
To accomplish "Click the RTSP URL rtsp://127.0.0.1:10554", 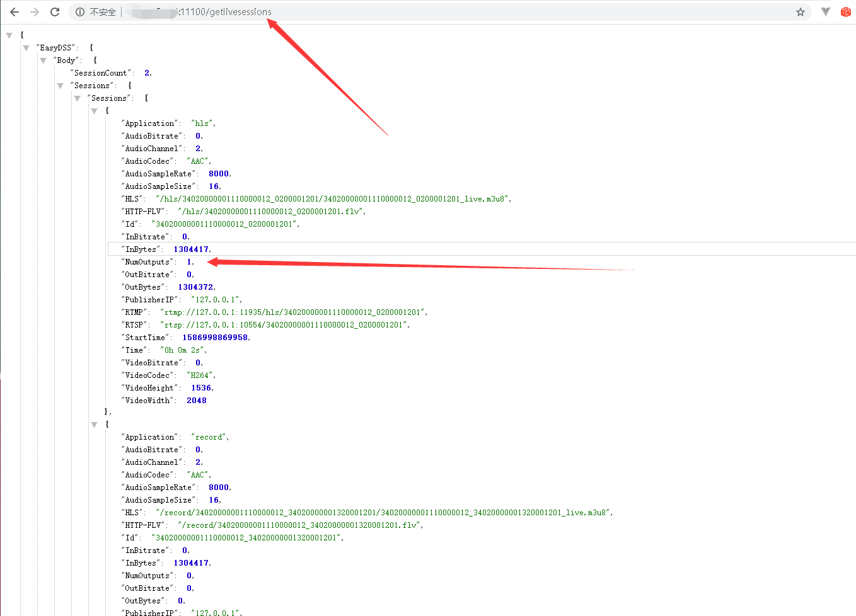I will click(x=284, y=325).
